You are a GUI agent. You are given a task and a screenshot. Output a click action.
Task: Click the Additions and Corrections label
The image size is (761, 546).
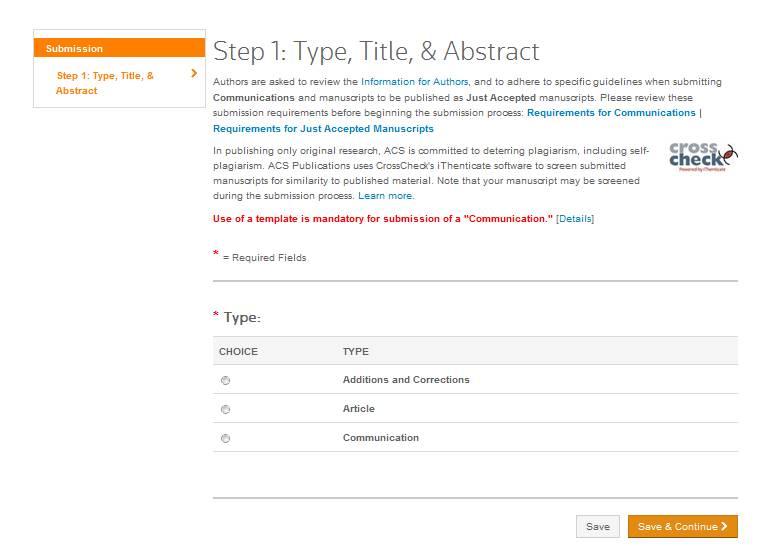[406, 380]
